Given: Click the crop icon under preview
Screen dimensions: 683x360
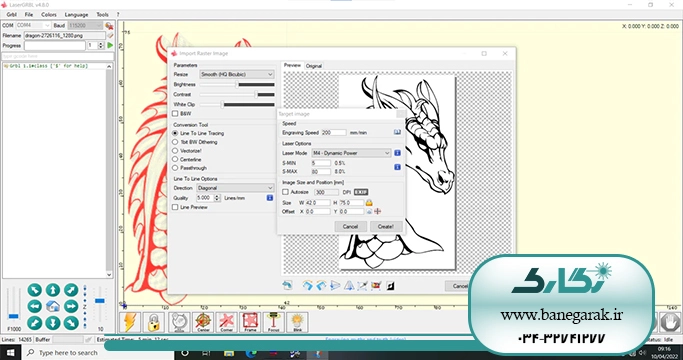Looking at the screenshot, I should coord(362,286).
